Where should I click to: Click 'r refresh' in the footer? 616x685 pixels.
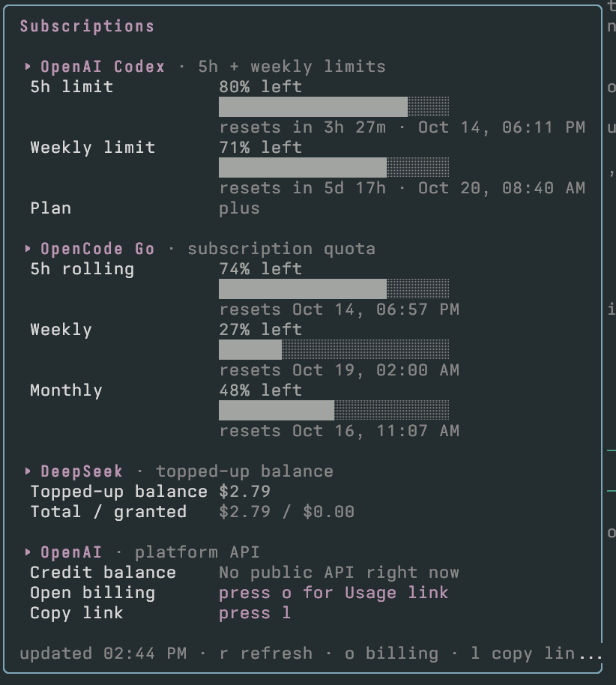click(x=265, y=654)
